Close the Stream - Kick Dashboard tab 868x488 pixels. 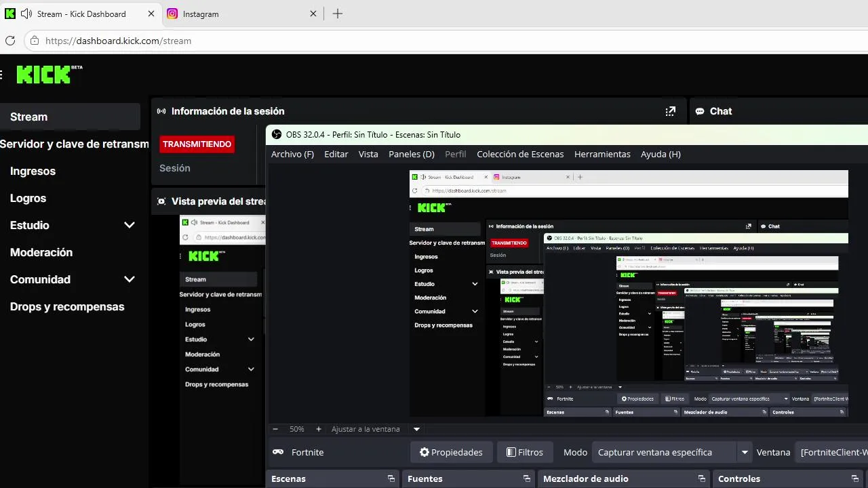[x=151, y=14]
